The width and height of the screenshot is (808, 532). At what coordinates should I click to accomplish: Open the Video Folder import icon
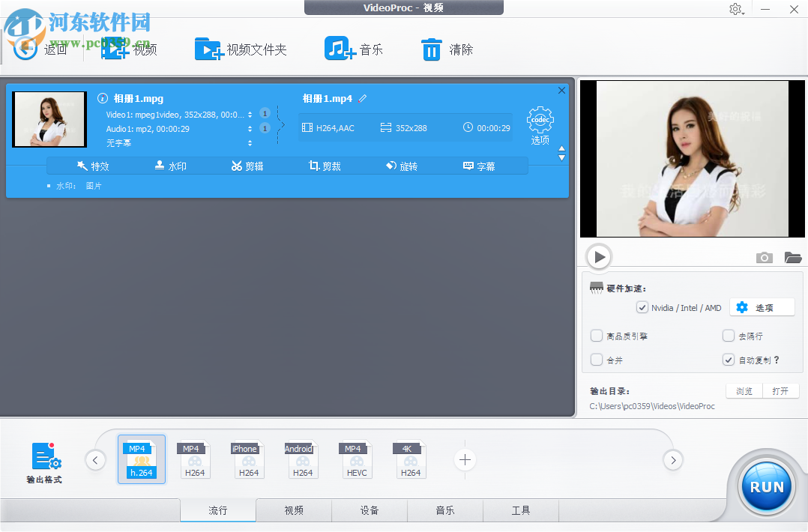point(208,48)
